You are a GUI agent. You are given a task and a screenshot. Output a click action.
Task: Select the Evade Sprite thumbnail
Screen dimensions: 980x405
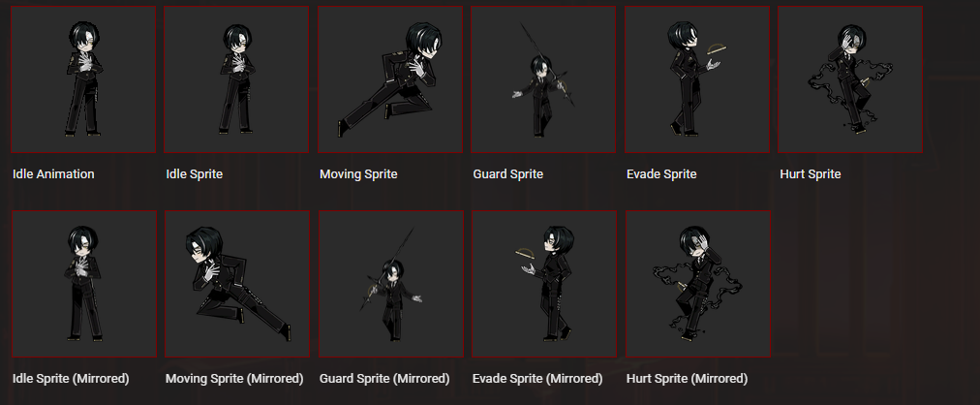click(x=697, y=79)
